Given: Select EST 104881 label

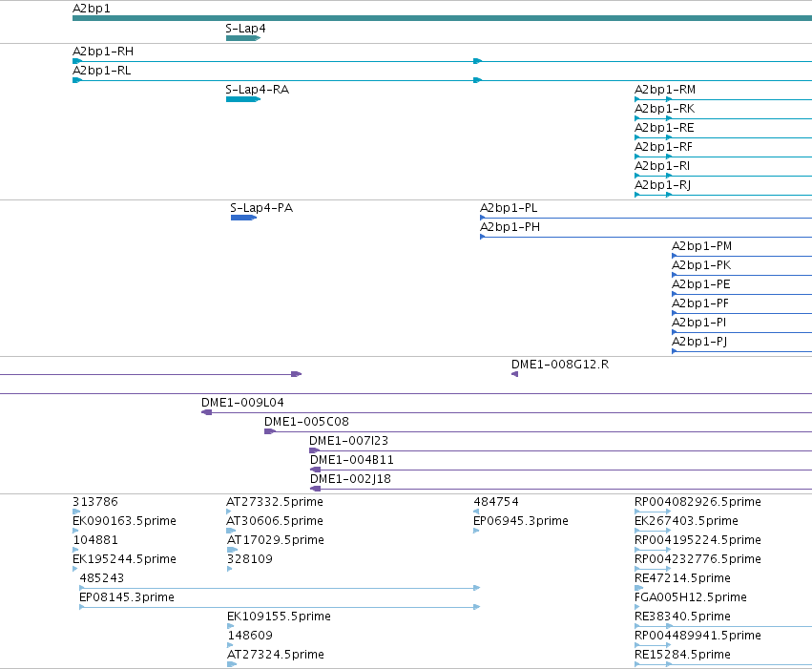Looking at the screenshot, I should tap(95, 540).
